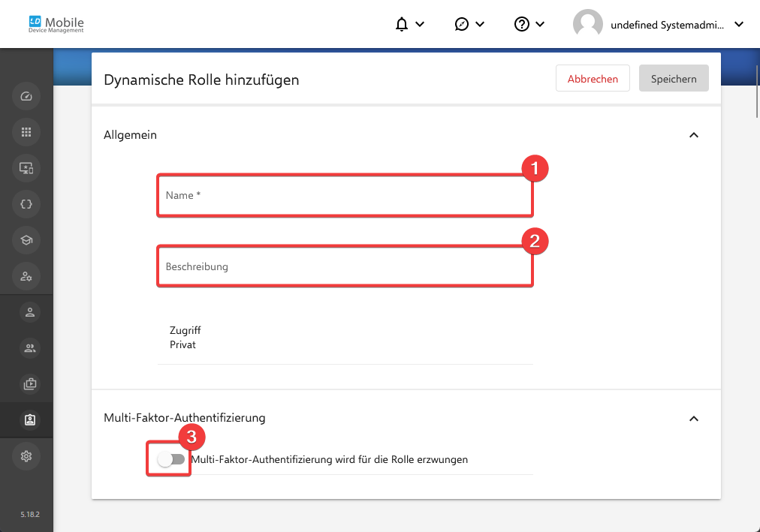Enable Multi-Faktor-Authentifizierung toggle for the role
Screen dimensions: 760x532
pos(171,459)
